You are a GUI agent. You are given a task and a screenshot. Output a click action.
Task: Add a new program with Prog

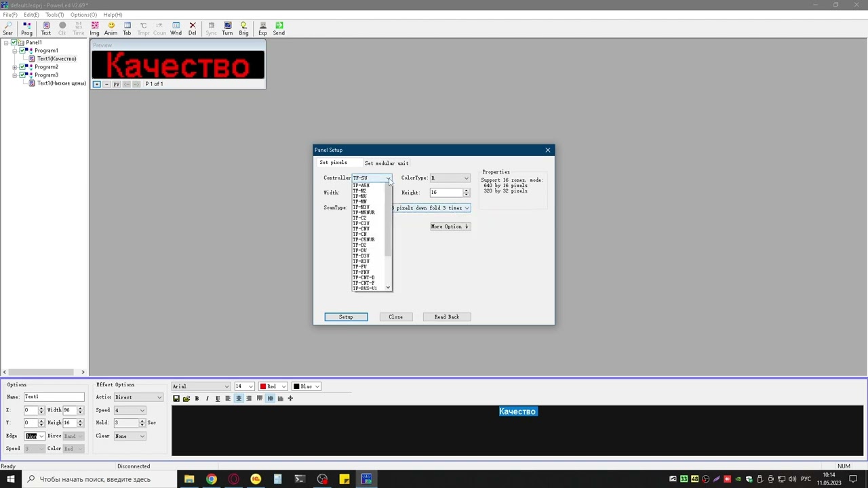26,28
